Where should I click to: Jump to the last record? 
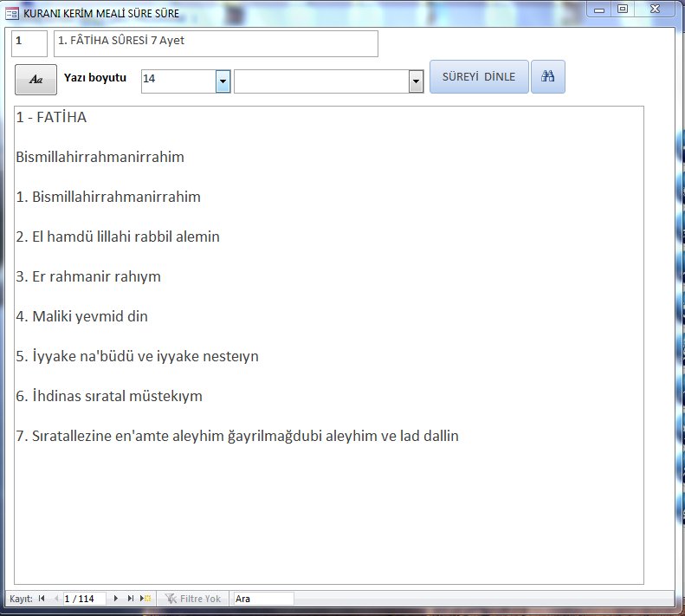coord(131,599)
